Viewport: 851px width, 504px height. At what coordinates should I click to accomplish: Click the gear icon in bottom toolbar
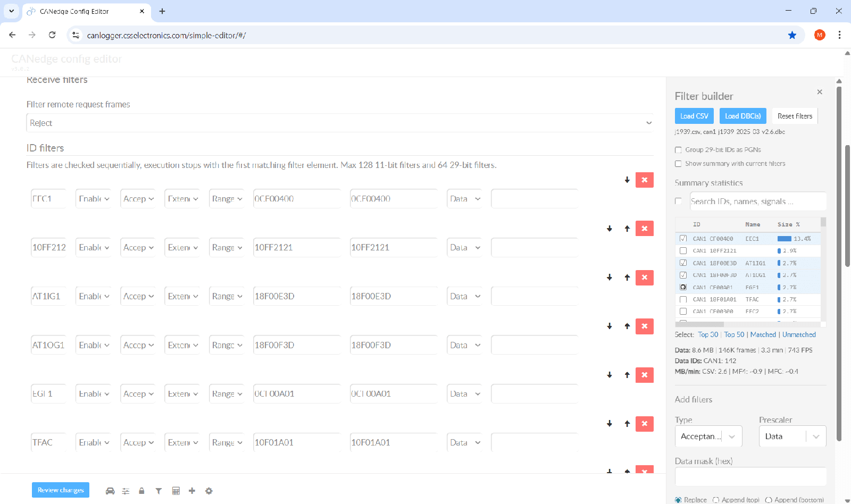click(209, 491)
